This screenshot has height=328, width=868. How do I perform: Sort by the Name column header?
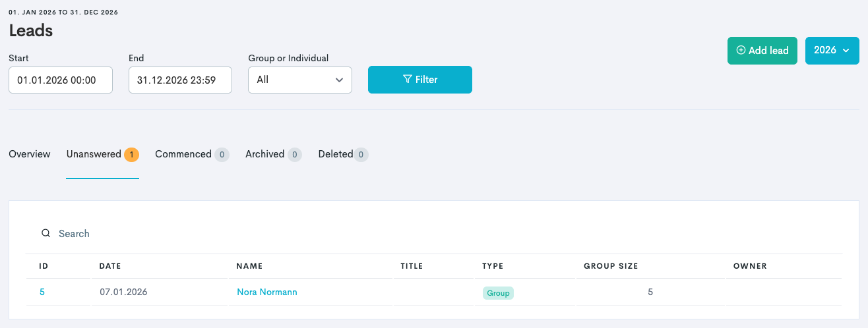click(249, 266)
